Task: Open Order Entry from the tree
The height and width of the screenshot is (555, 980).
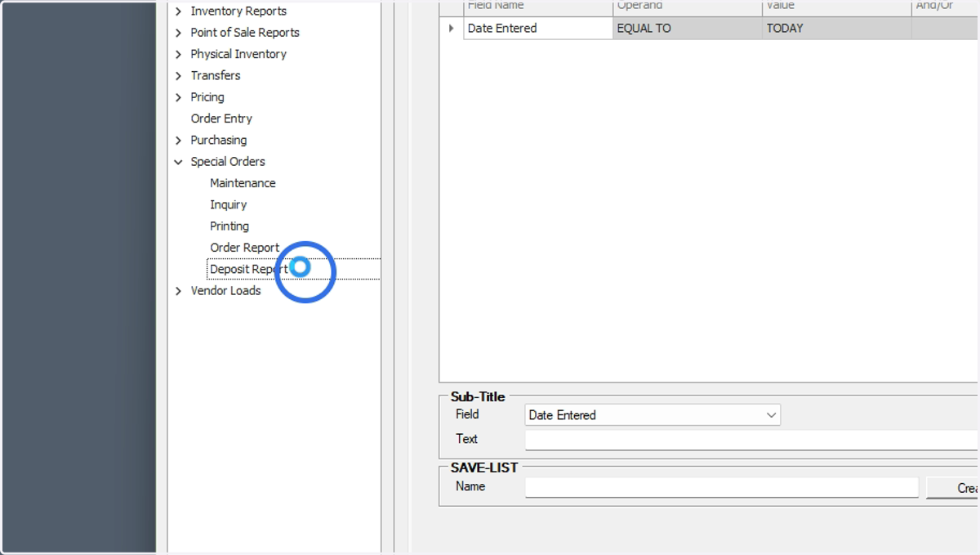Action: (x=221, y=119)
